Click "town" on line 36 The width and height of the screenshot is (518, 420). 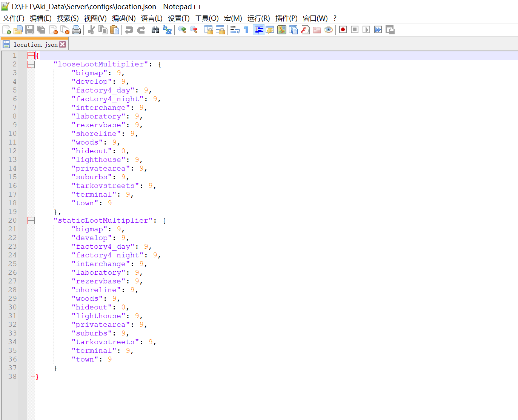pos(85,359)
